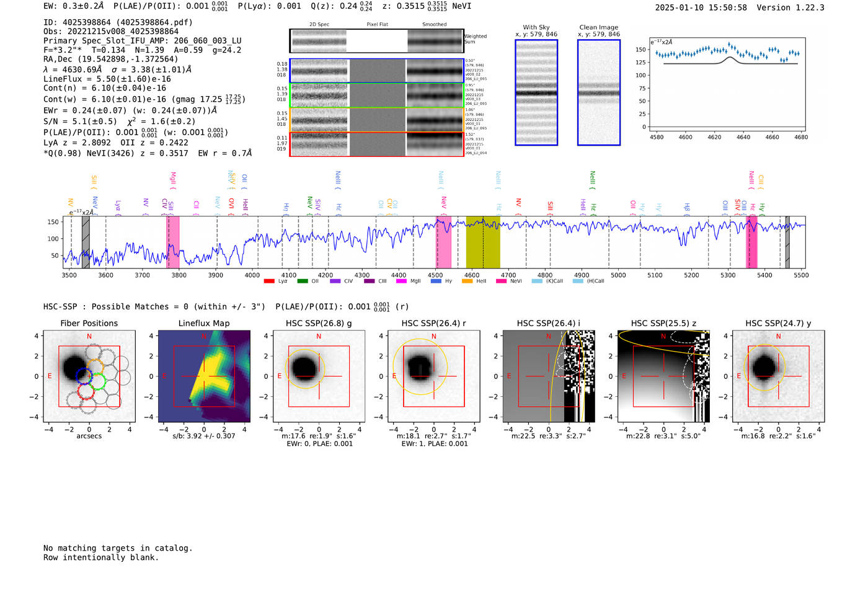
Task: Click the ID: 4025398864 text line
Action: point(118,22)
